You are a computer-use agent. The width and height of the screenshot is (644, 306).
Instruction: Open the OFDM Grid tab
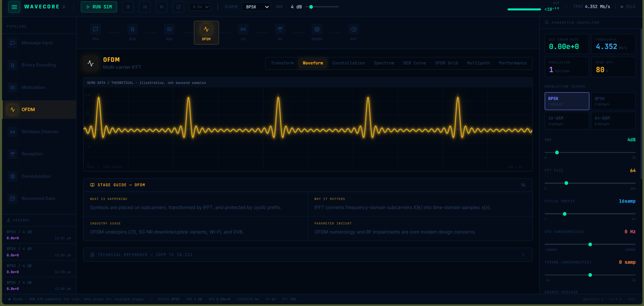(x=446, y=63)
